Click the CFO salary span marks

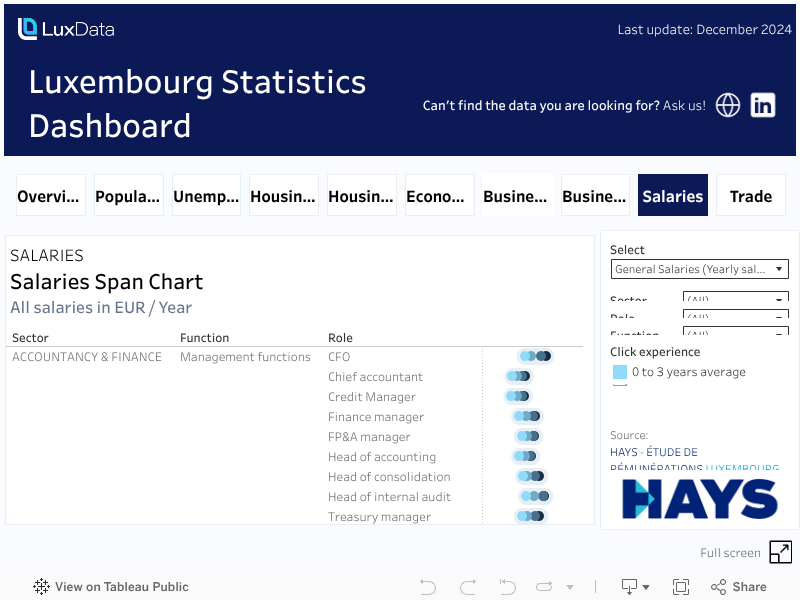pyautogui.click(x=536, y=356)
